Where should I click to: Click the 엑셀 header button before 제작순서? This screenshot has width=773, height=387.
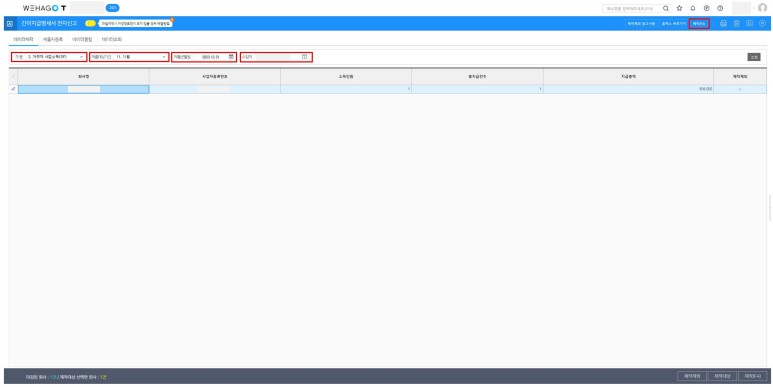[x=673, y=24]
